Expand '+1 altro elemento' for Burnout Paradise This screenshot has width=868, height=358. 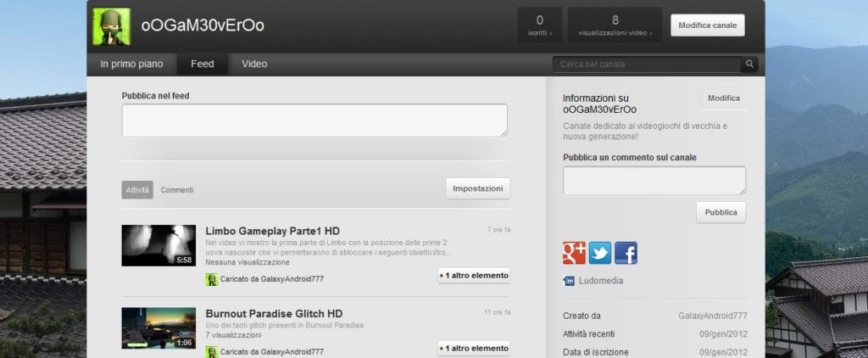coord(474,348)
